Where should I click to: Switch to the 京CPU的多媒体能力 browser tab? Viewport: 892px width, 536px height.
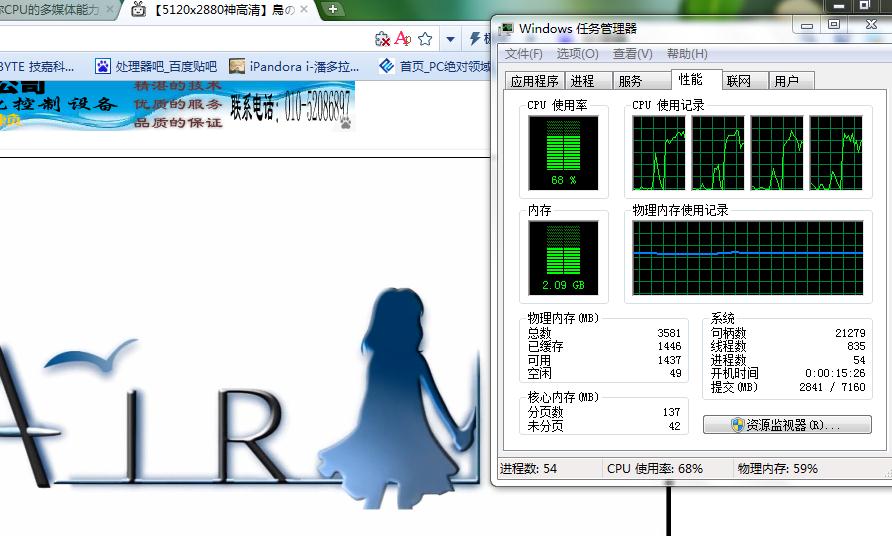pos(50,10)
